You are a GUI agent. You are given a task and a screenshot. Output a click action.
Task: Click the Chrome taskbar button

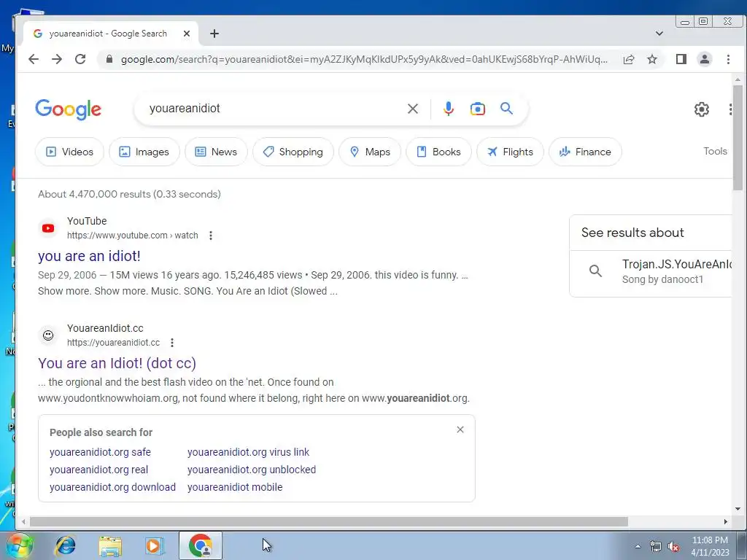200,545
